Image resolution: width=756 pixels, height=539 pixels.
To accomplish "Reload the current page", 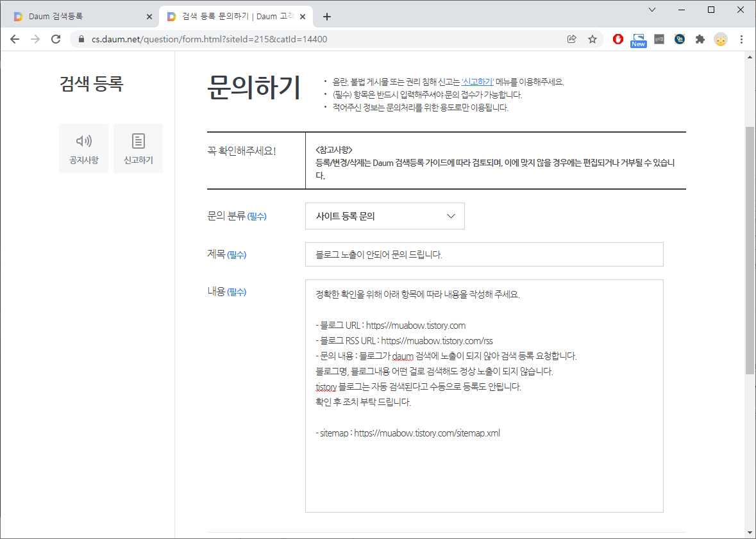I will (56, 39).
